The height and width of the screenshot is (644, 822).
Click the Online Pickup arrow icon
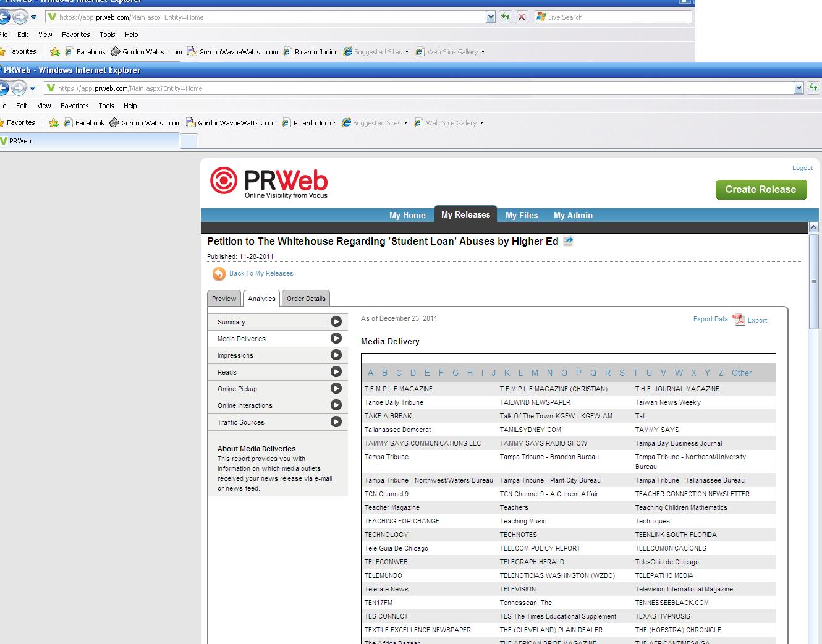[336, 388]
